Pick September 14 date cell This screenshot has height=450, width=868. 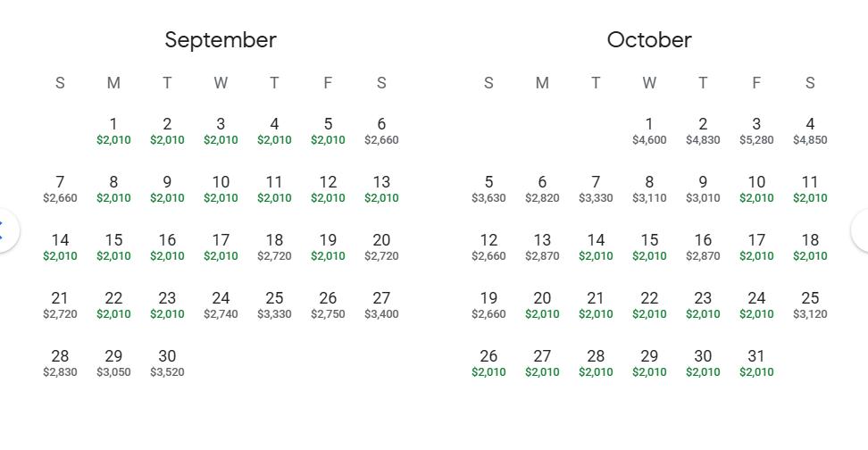pyautogui.click(x=60, y=246)
